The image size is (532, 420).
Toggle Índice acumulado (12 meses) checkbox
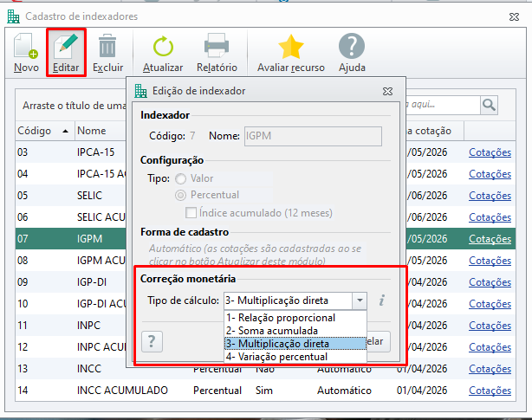(x=191, y=213)
